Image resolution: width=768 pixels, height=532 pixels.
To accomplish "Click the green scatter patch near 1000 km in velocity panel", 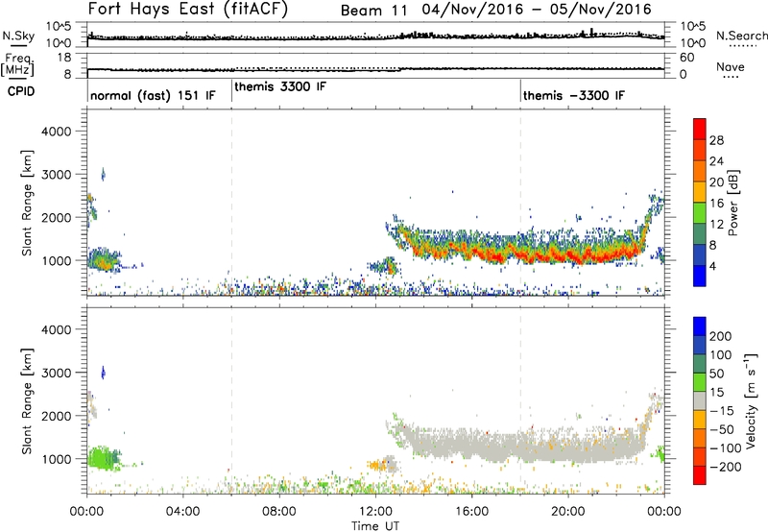I will tap(103, 458).
